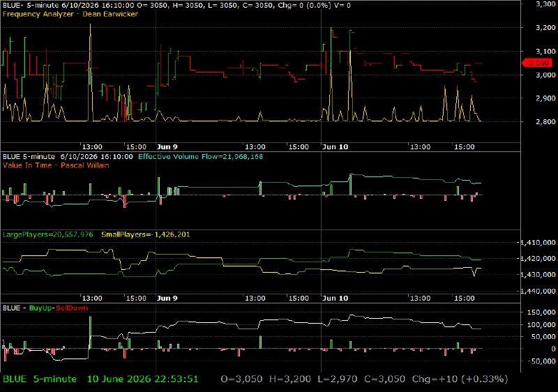Click 'Jun 10' on the lower time axis
This screenshot has width=558, height=392.
click(335, 298)
